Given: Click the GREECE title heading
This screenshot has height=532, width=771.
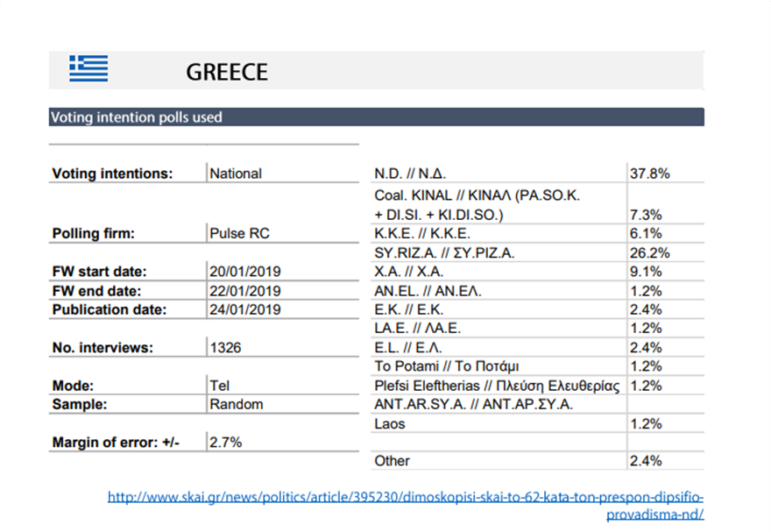Looking at the screenshot, I should 226,72.
